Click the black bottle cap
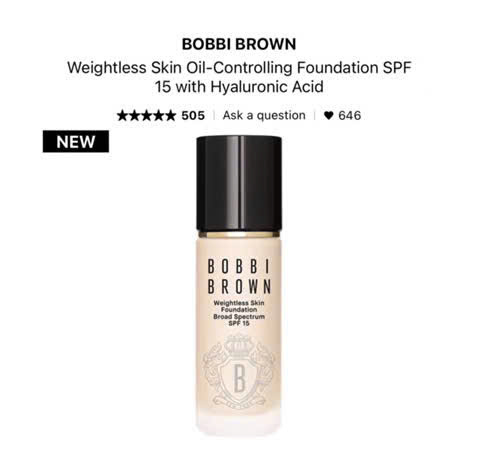The image size is (485, 465). (x=239, y=183)
